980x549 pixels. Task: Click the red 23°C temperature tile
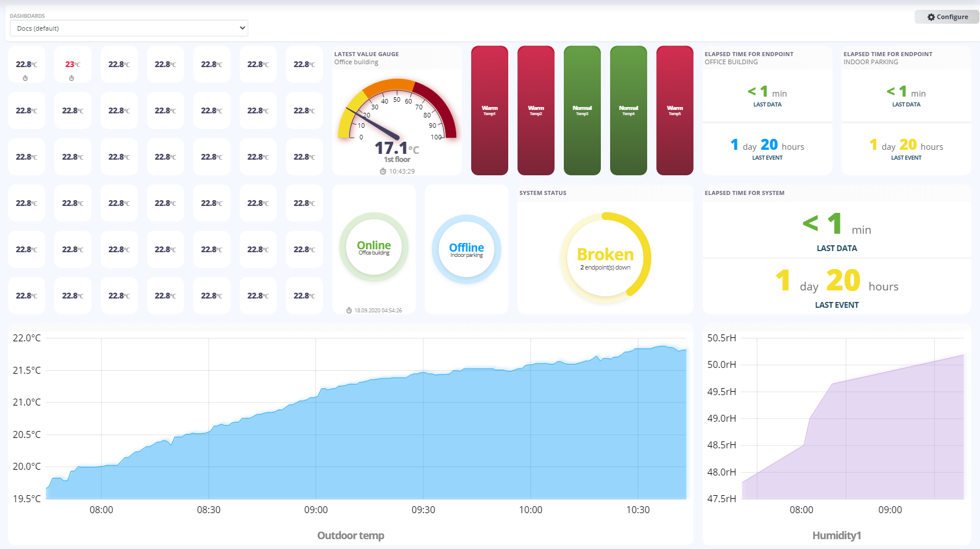[x=73, y=64]
